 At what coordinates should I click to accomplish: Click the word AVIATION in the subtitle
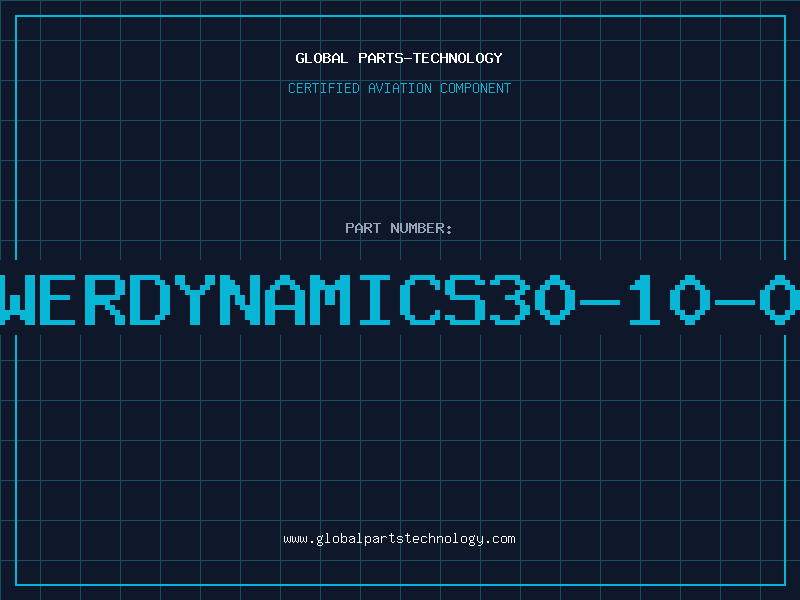click(401, 88)
